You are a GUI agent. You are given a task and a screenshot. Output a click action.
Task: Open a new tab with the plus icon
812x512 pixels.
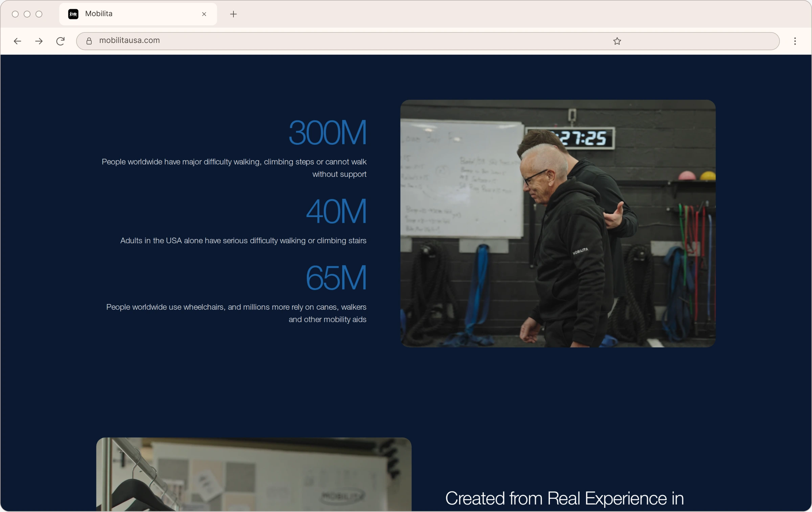233,14
